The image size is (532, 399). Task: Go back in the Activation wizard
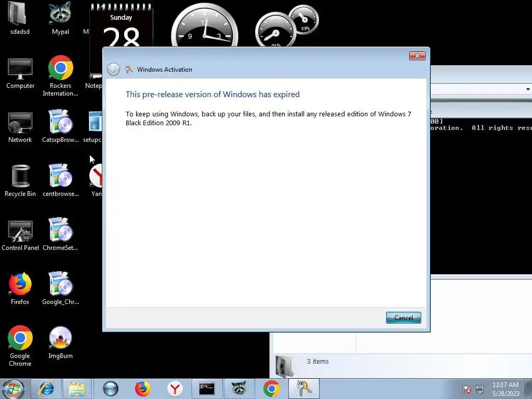click(113, 69)
